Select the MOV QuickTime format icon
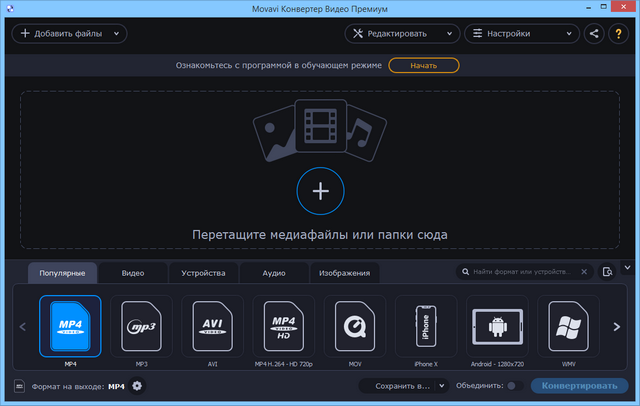This screenshot has width=640, height=406. [x=355, y=325]
